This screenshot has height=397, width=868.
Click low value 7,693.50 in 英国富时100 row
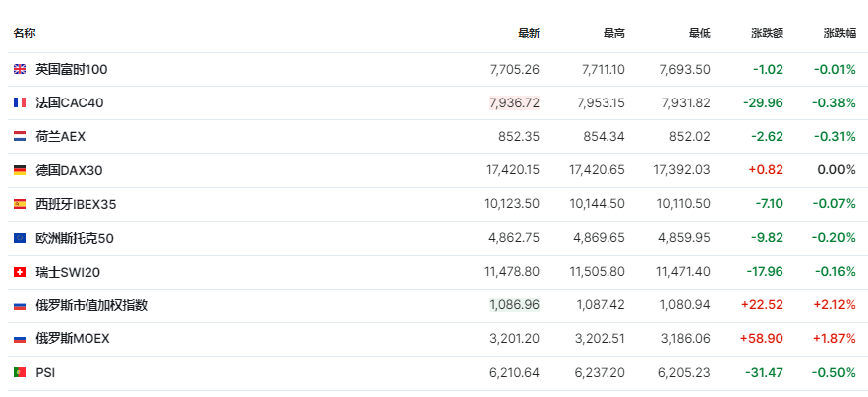pyautogui.click(x=685, y=70)
